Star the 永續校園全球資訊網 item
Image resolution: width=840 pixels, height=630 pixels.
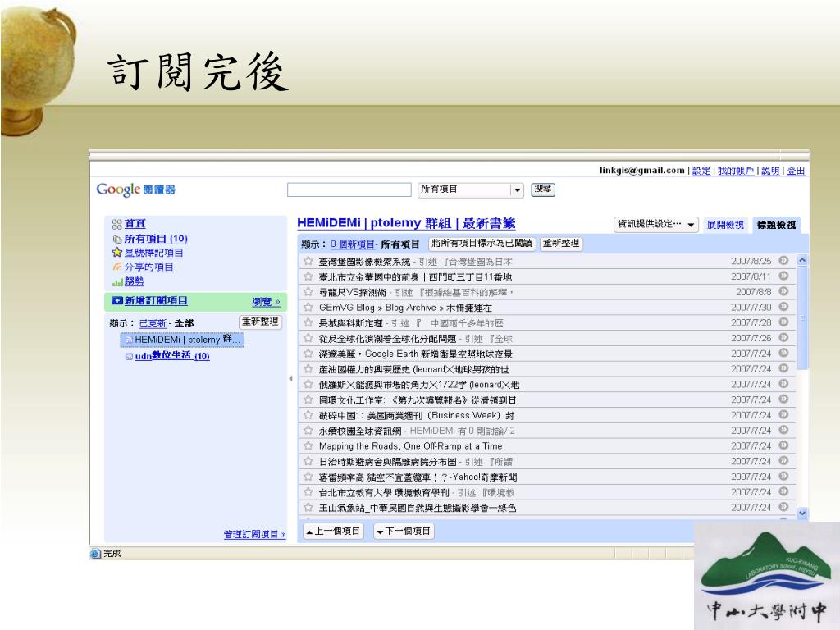[x=308, y=430]
